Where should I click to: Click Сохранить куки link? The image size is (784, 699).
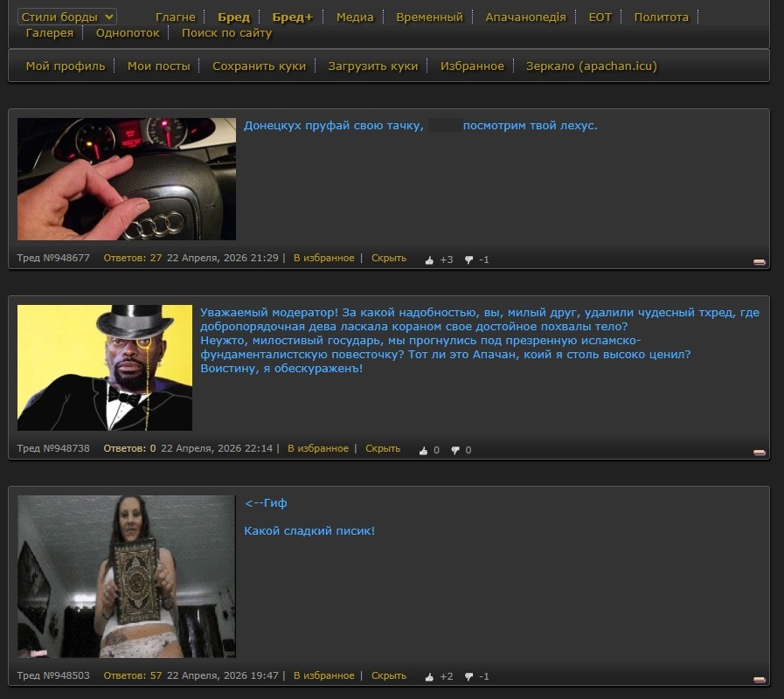tap(259, 66)
